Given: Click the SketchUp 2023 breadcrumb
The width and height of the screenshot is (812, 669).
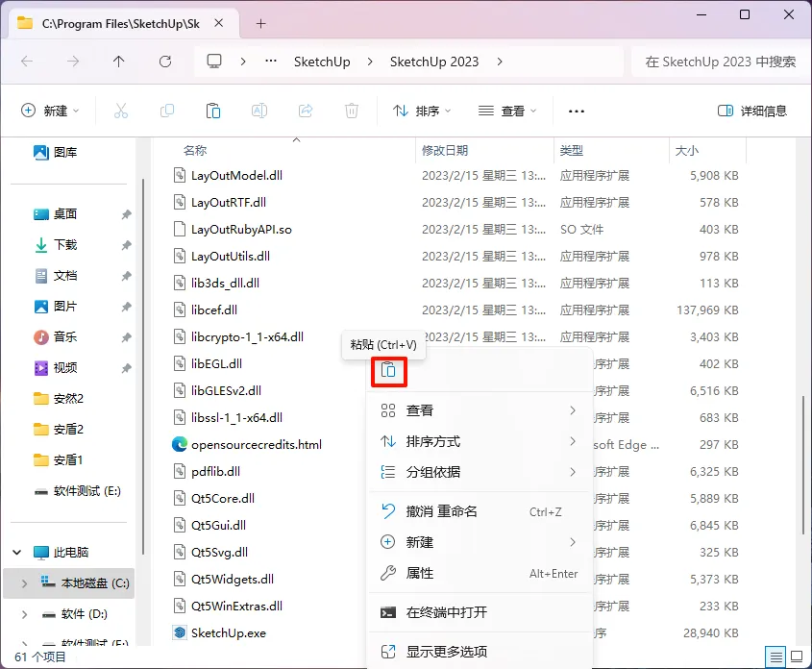Looking at the screenshot, I should pyautogui.click(x=434, y=62).
